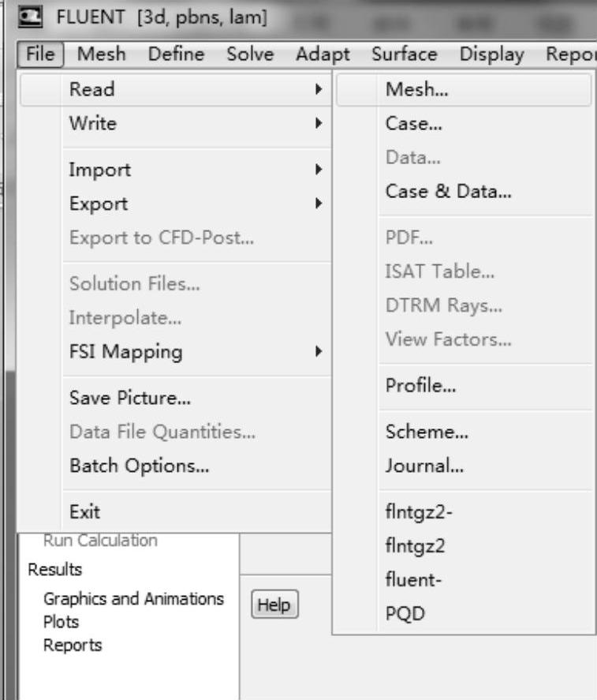Viewport: 597px width, 700px height.
Task: Expand the FSI Mapping submenu
Action: [x=126, y=351]
